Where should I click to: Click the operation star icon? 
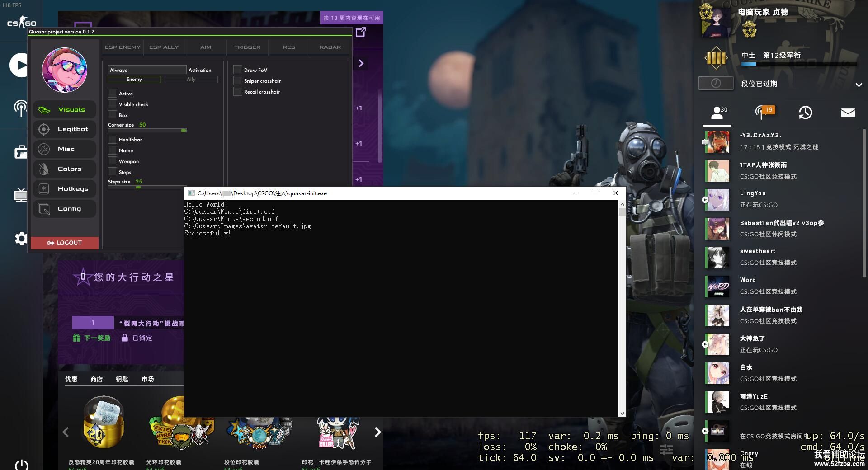pos(83,277)
